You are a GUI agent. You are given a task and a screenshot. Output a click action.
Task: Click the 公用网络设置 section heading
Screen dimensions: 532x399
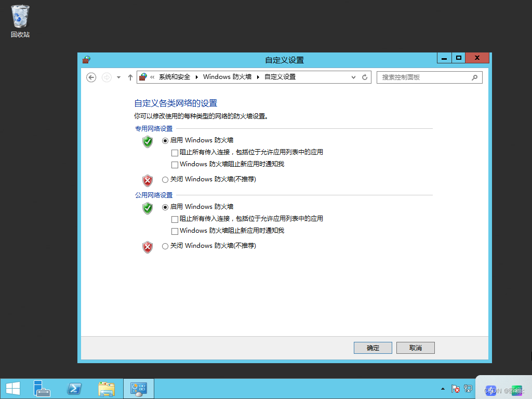[154, 195]
